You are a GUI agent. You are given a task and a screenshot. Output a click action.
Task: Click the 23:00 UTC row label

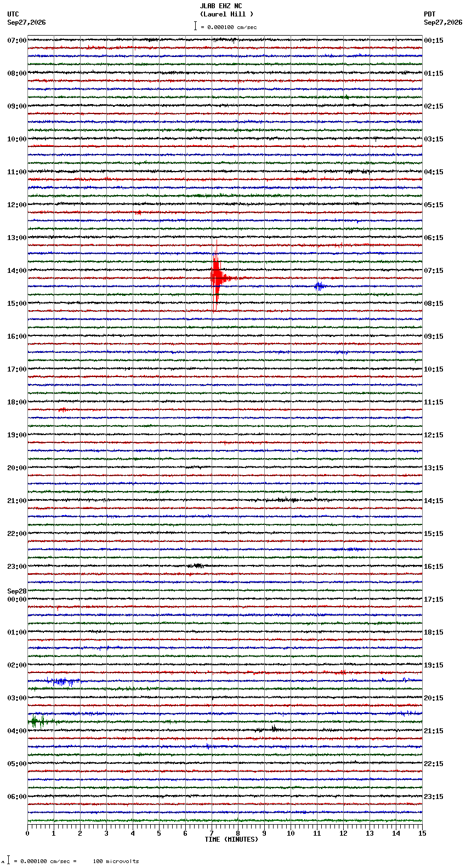click(17, 567)
